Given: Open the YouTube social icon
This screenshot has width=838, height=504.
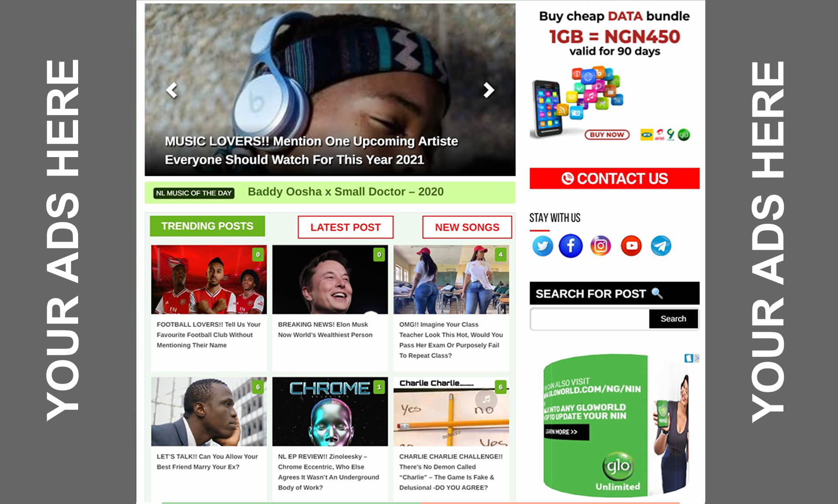Looking at the screenshot, I should (631, 246).
